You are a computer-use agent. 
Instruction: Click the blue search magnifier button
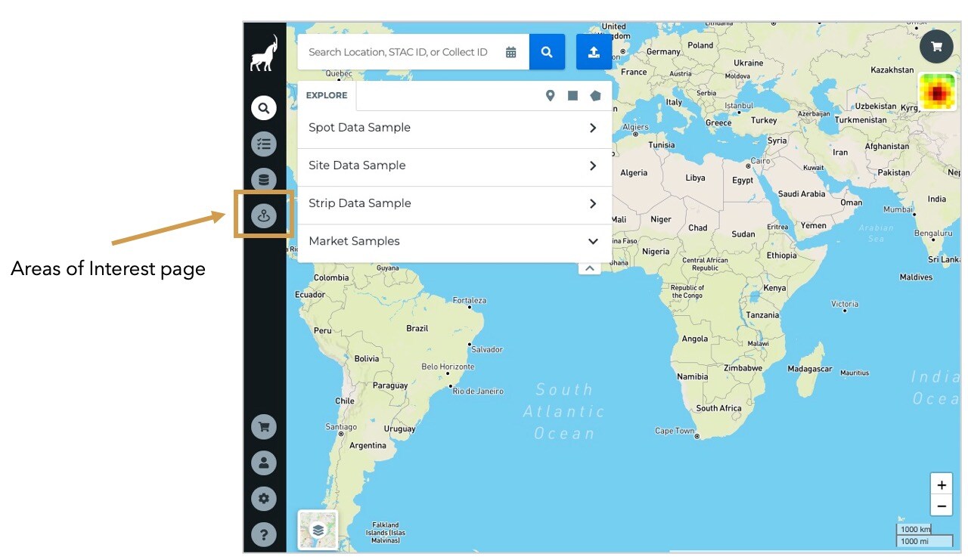[x=547, y=52]
